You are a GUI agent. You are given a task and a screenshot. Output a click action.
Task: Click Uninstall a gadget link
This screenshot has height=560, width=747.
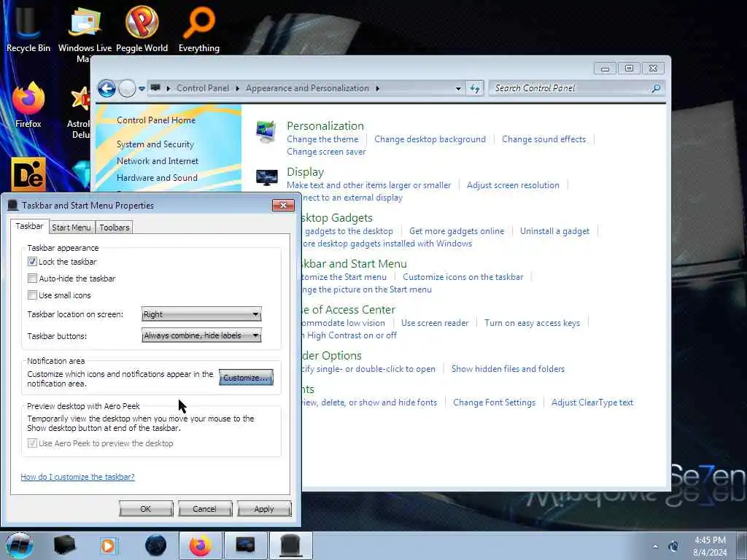point(554,231)
